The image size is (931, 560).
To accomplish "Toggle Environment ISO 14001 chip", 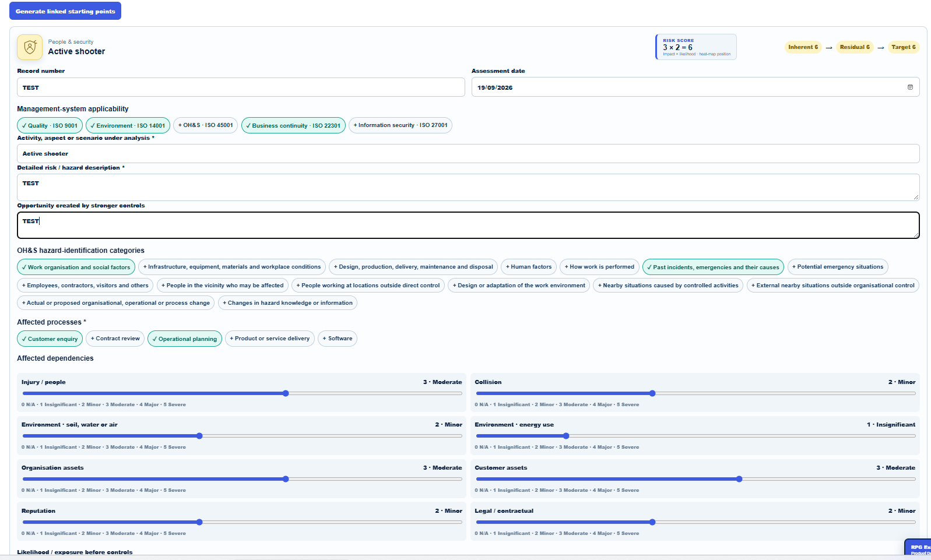I will pyautogui.click(x=128, y=125).
